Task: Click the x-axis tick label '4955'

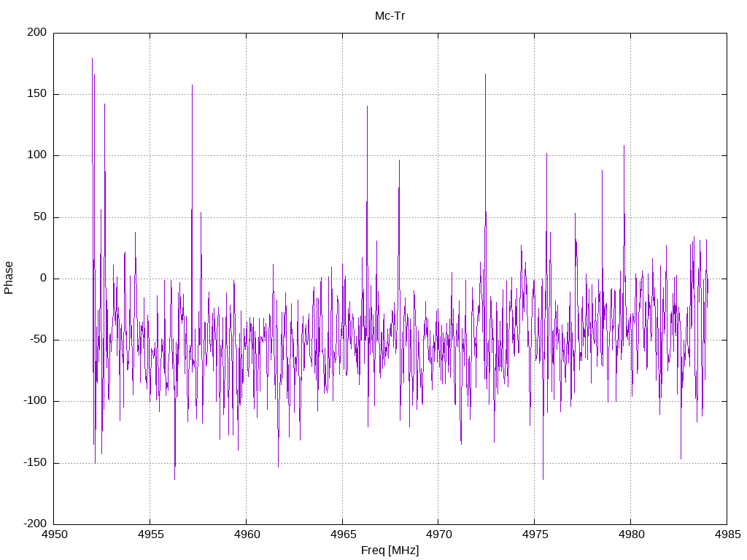Action: (150, 534)
